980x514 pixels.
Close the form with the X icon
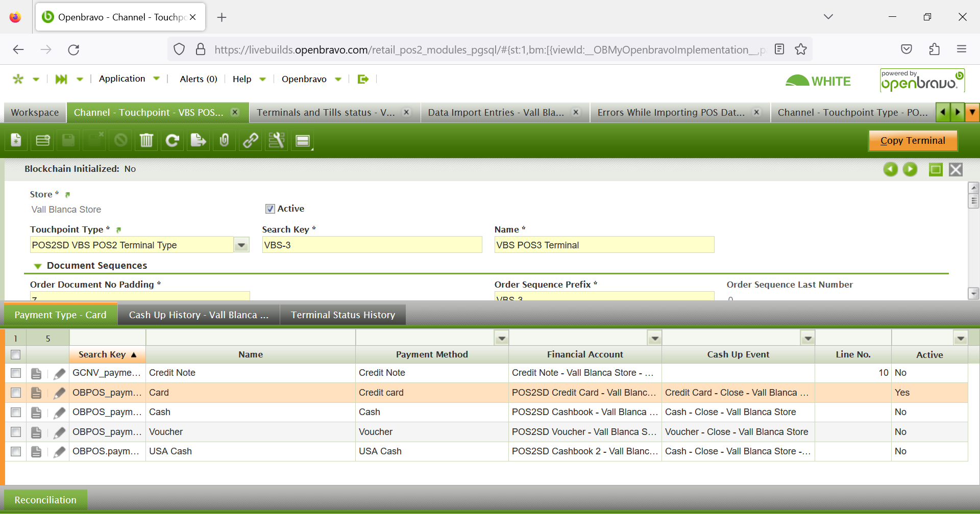click(955, 169)
